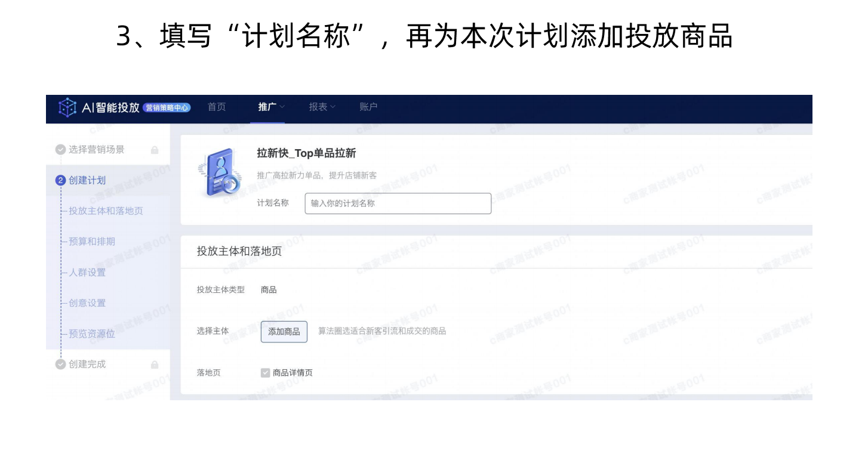Click the step 2 circle icon for 创建计划
868x476 pixels.
tap(60, 180)
